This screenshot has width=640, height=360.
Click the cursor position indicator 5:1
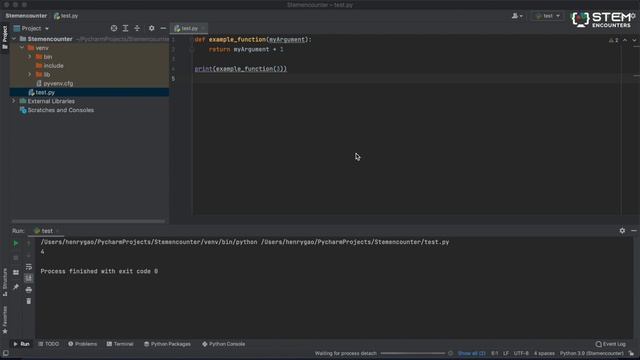point(494,353)
